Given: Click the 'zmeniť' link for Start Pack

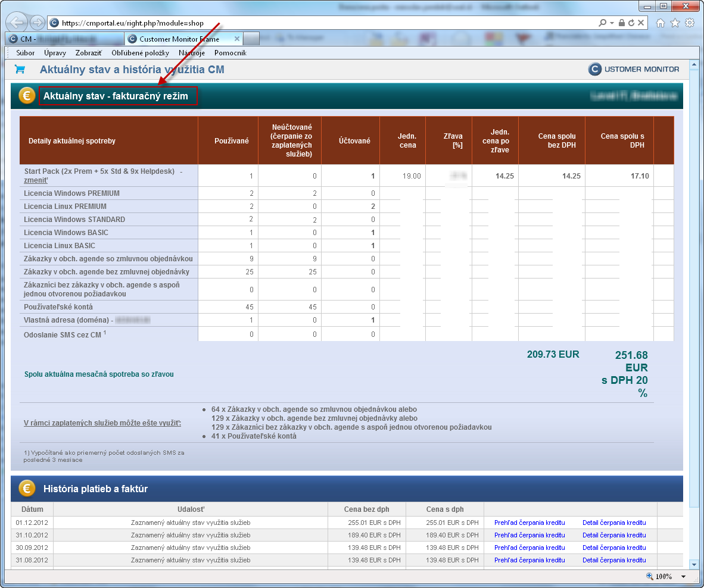Looking at the screenshot, I should (36, 180).
